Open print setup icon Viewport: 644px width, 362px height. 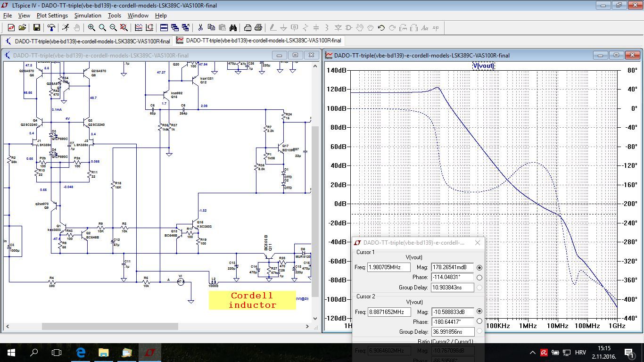pyautogui.click(x=248, y=28)
